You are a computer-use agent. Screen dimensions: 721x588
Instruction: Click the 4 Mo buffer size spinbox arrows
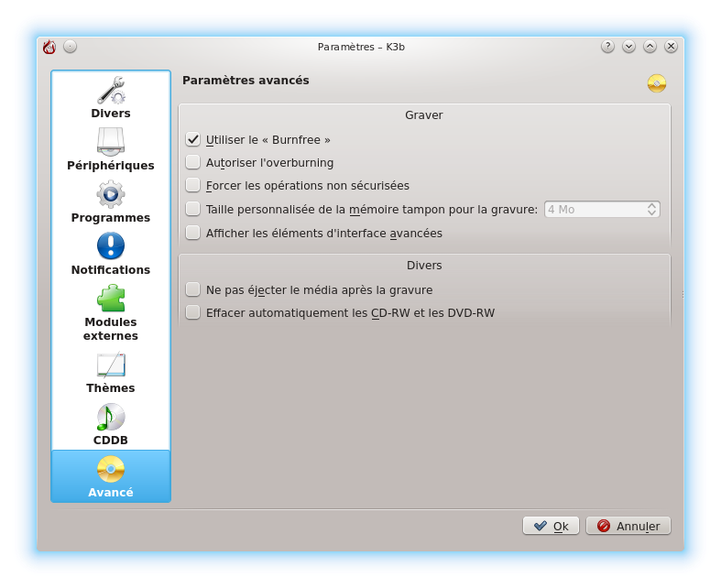[x=651, y=209]
